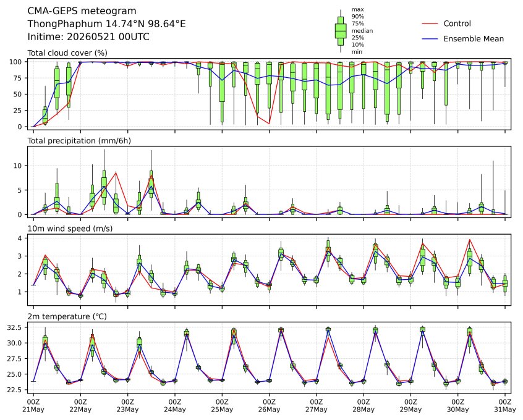Click the red Control legend line
The image size is (523, 420).
coord(430,23)
